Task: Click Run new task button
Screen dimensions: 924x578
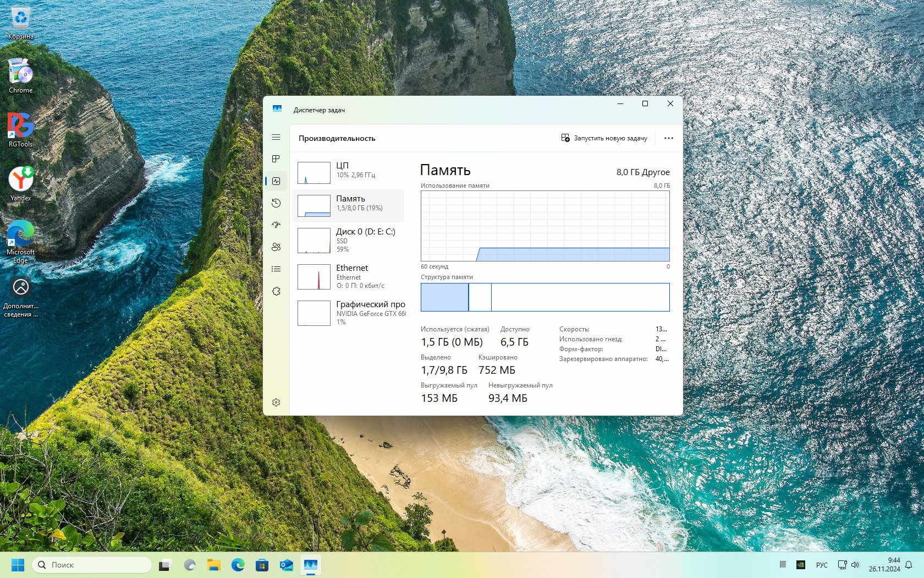Action: coord(604,138)
